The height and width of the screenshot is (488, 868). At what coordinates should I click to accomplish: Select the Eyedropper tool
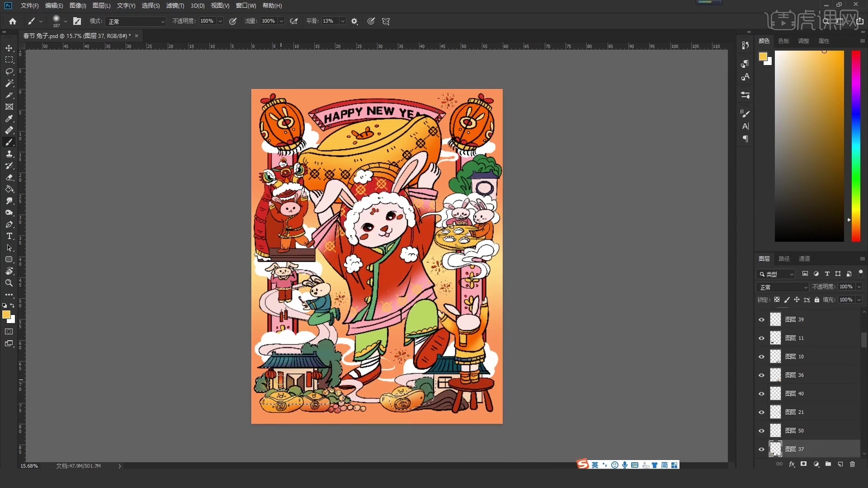[x=9, y=118]
